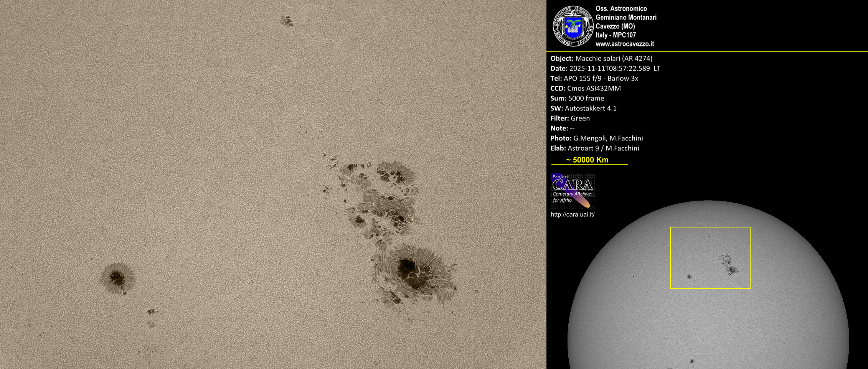Click the Filter: Green line
This screenshot has height=369, width=868.
click(x=570, y=119)
